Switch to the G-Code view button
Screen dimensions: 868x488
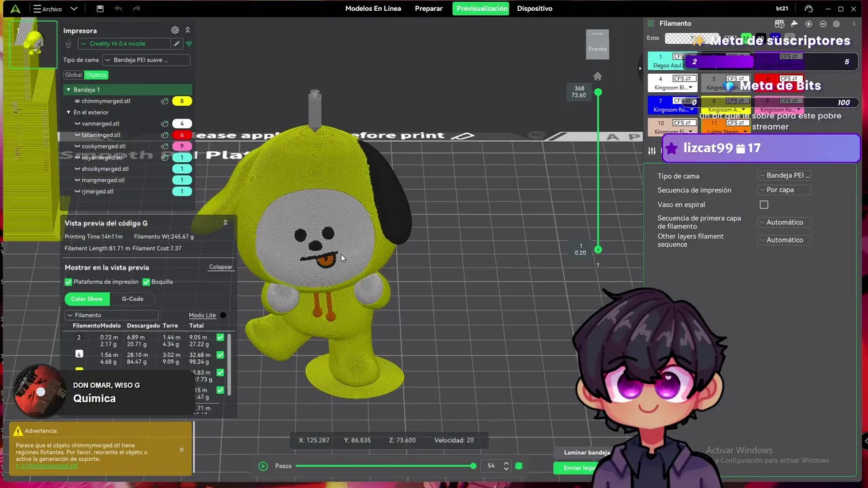132,299
